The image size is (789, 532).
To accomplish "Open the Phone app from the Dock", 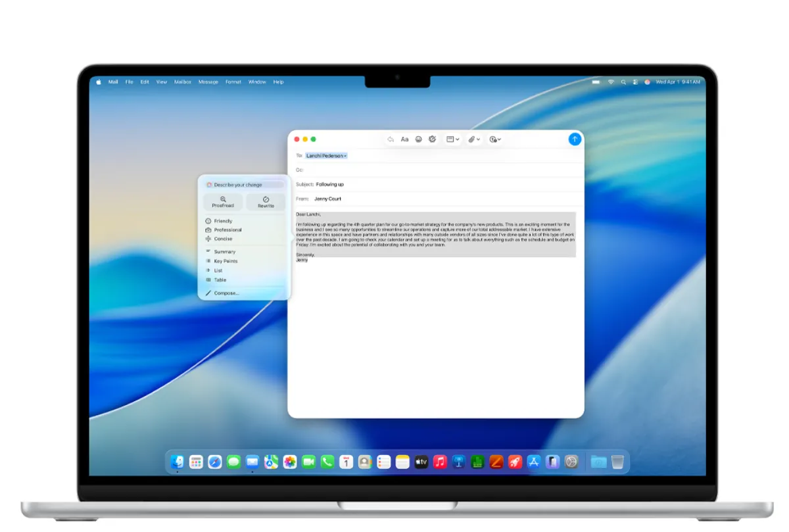I will pyautogui.click(x=327, y=462).
